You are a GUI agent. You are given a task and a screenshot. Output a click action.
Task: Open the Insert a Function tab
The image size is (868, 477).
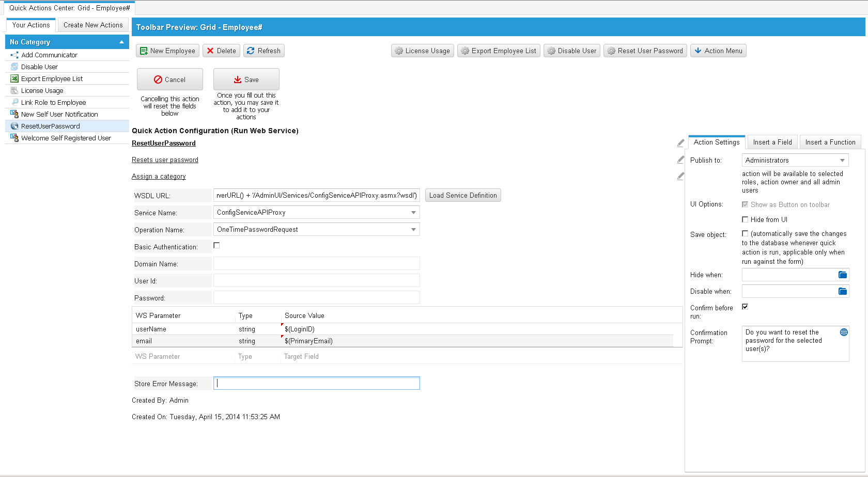tap(830, 142)
